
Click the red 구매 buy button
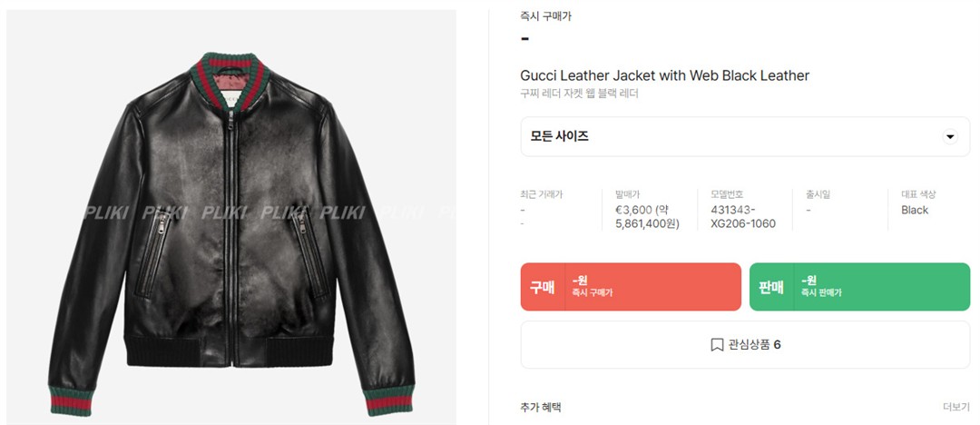coord(631,287)
